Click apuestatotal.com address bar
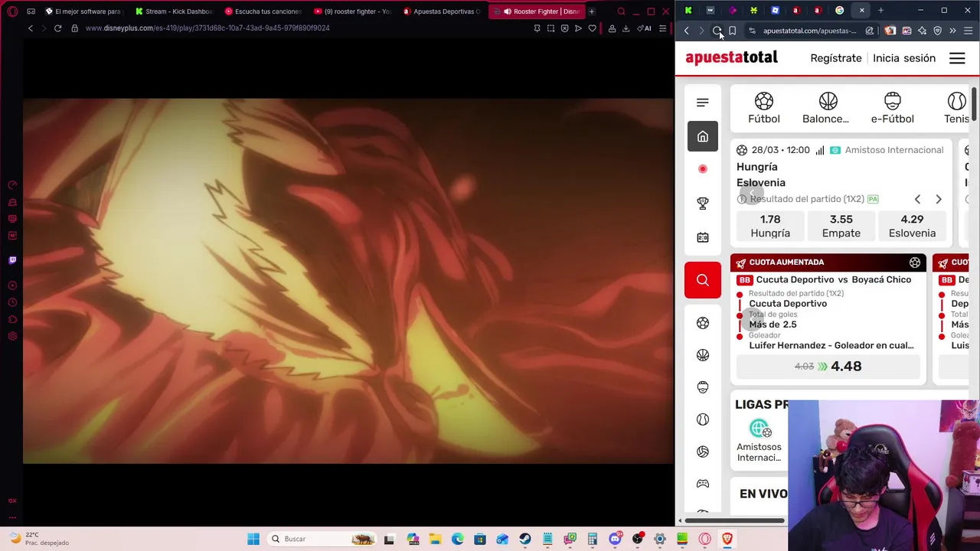The height and width of the screenshot is (551, 980). (809, 31)
